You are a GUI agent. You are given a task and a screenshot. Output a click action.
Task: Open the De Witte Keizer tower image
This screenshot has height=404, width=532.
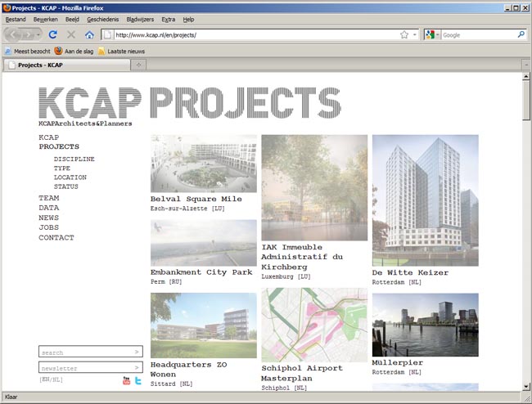(425, 200)
